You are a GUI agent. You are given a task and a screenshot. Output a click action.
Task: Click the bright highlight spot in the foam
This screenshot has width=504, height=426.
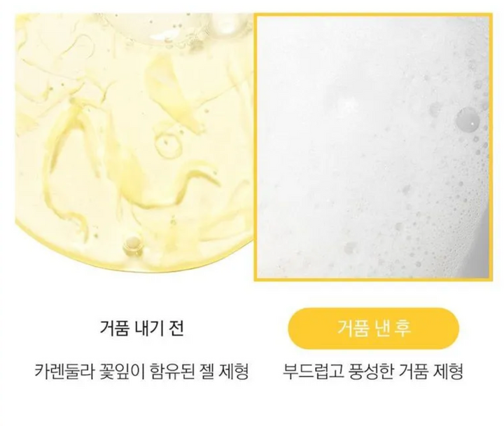pyautogui.click(x=349, y=104)
